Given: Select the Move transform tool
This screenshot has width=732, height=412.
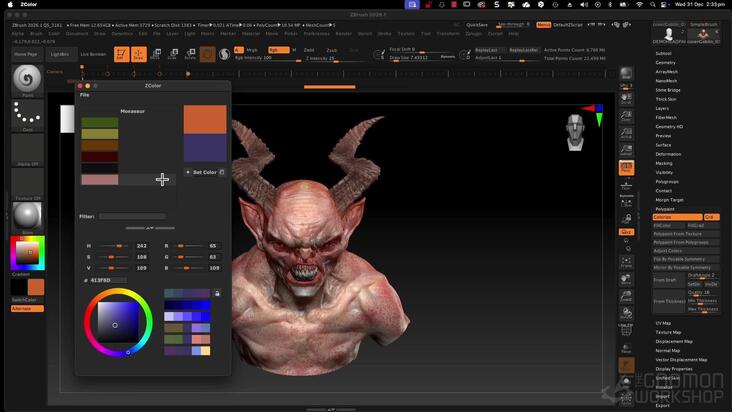Looking at the screenshot, I should (155, 54).
